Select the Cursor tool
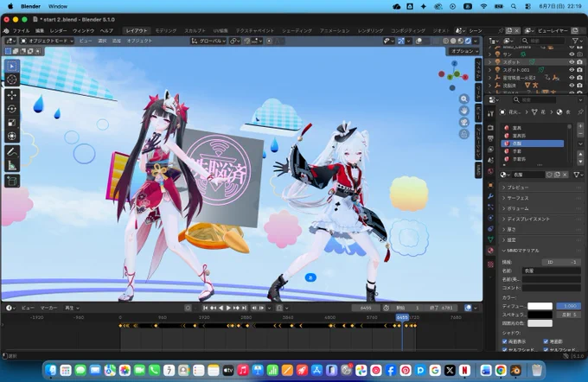This screenshot has height=382, width=588. tap(12, 80)
